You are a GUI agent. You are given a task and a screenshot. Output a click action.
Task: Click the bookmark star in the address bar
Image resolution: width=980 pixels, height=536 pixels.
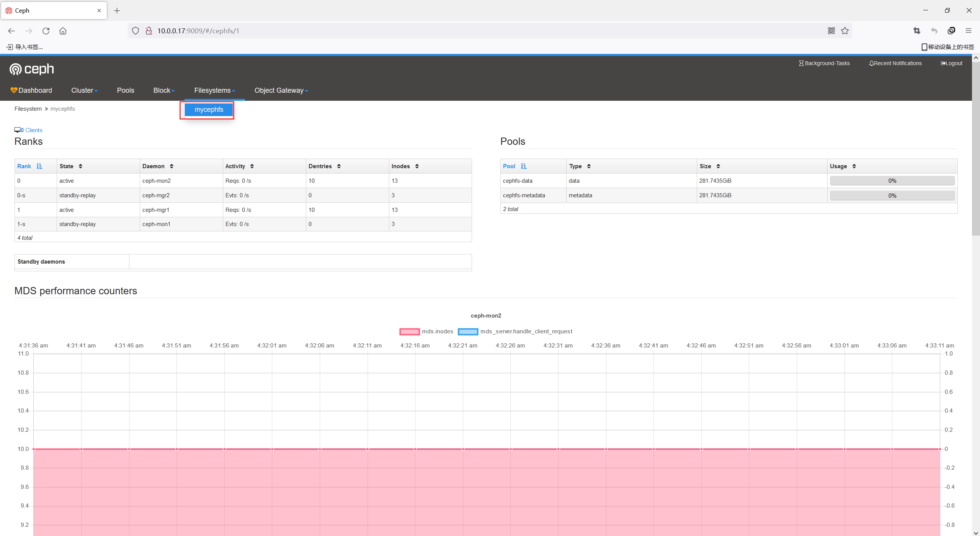tap(845, 31)
